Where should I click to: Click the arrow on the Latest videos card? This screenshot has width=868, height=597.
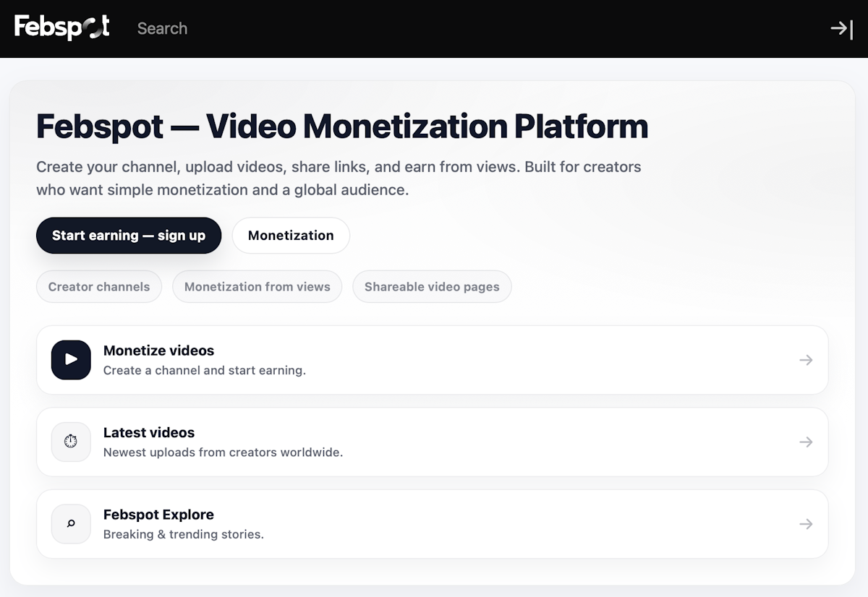click(x=806, y=442)
